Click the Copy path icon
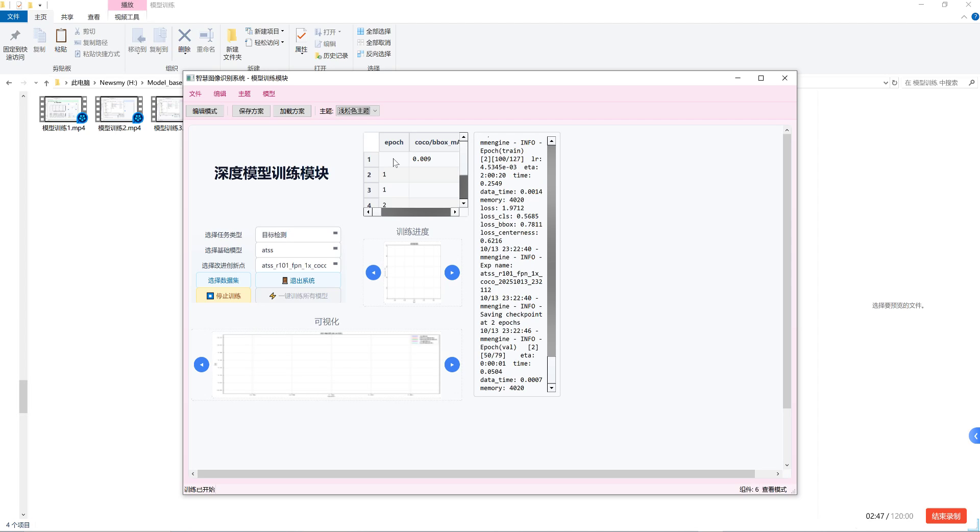The width and height of the screenshot is (980, 532). tap(78, 42)
